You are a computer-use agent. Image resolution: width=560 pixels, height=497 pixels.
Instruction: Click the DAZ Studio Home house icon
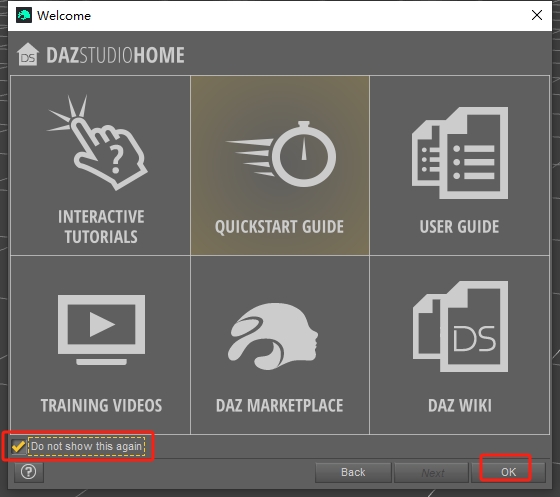[x=28, y=54]
